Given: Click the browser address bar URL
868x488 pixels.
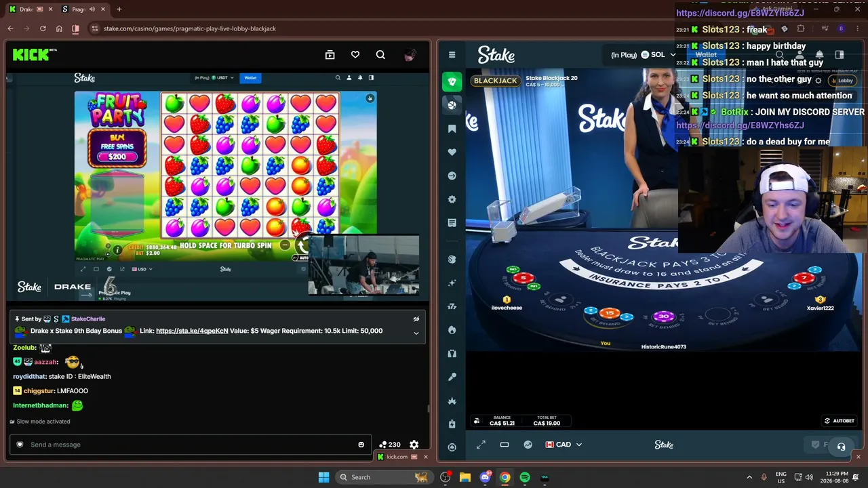Looking at the screenshot, I should (x=190, y=28).
